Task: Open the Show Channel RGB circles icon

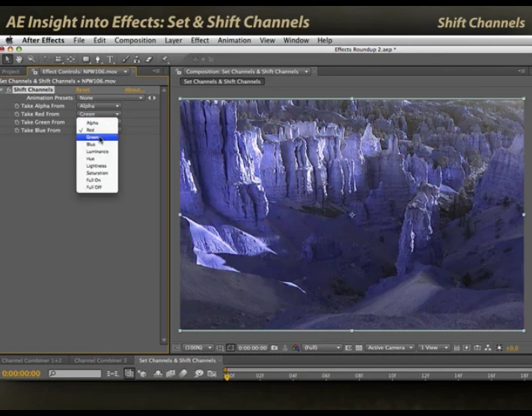Action: (x=296, y=348)
